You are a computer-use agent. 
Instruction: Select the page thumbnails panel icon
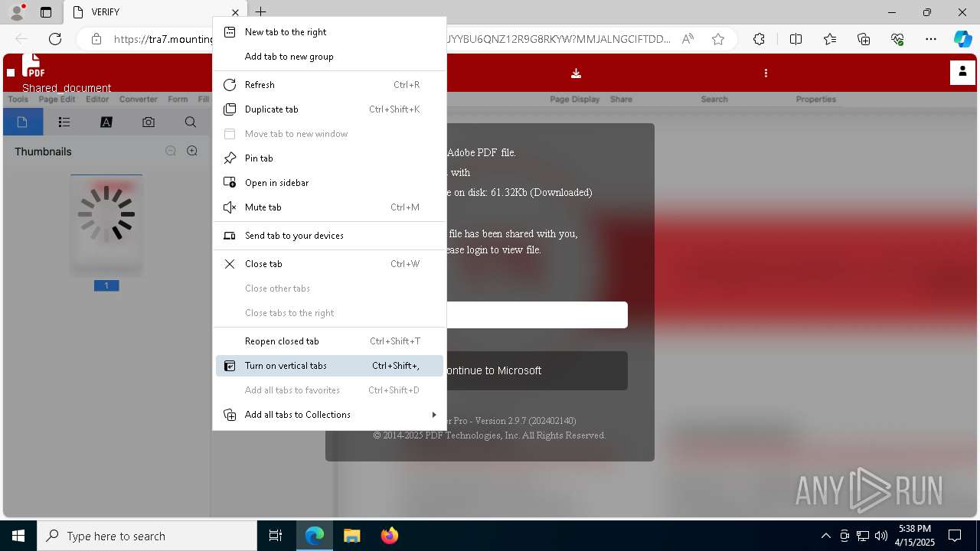click(22, 122)
